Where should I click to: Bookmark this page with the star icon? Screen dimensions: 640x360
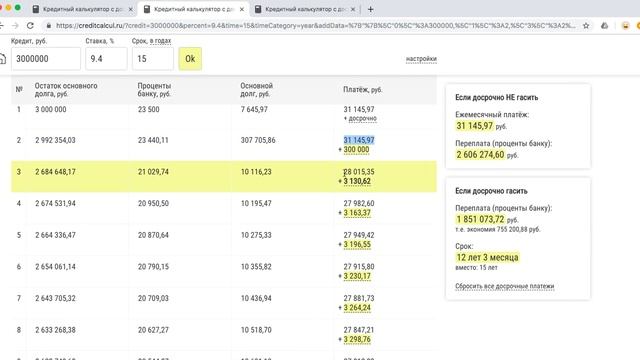click(586, 25)
